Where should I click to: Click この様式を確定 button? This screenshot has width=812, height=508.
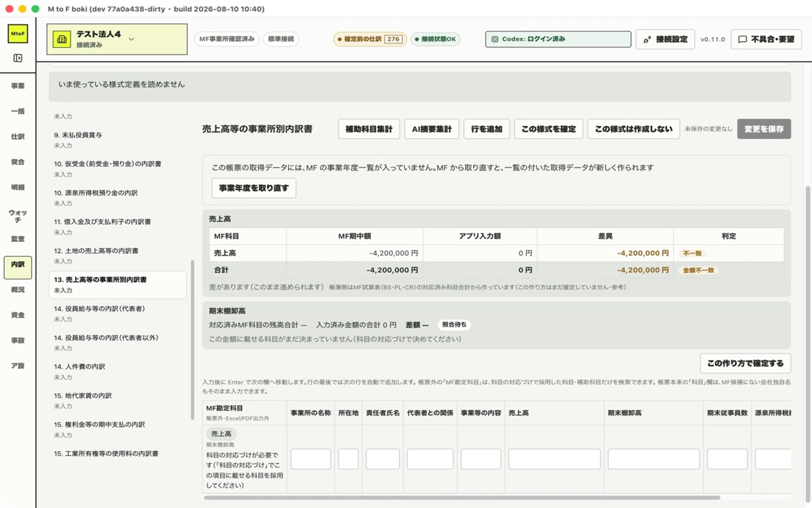[549, 129]
